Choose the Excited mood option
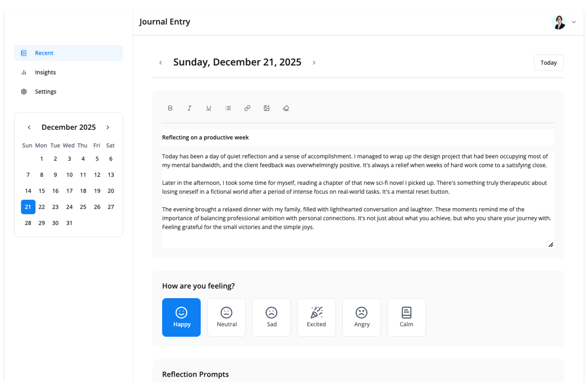 click(316, 317)
